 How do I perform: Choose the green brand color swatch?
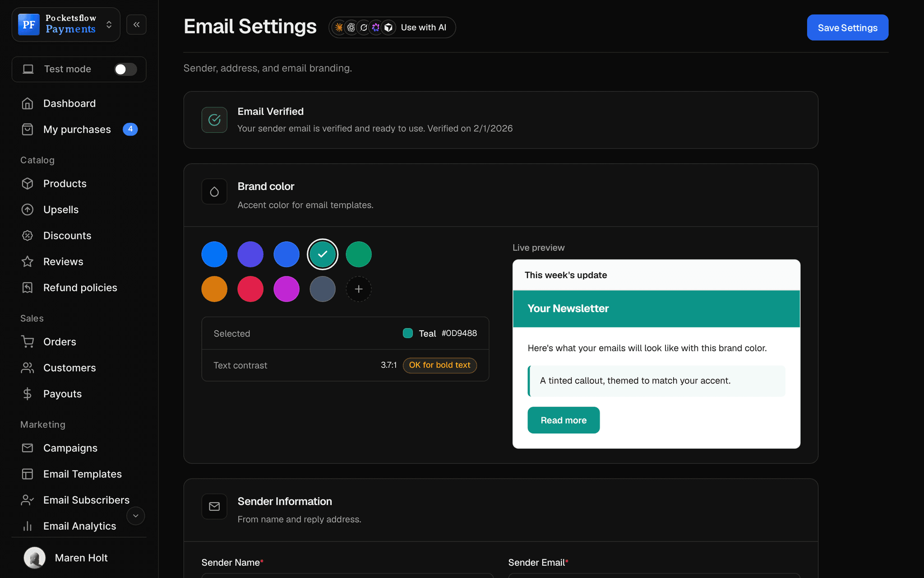click(x=359, y=254)
